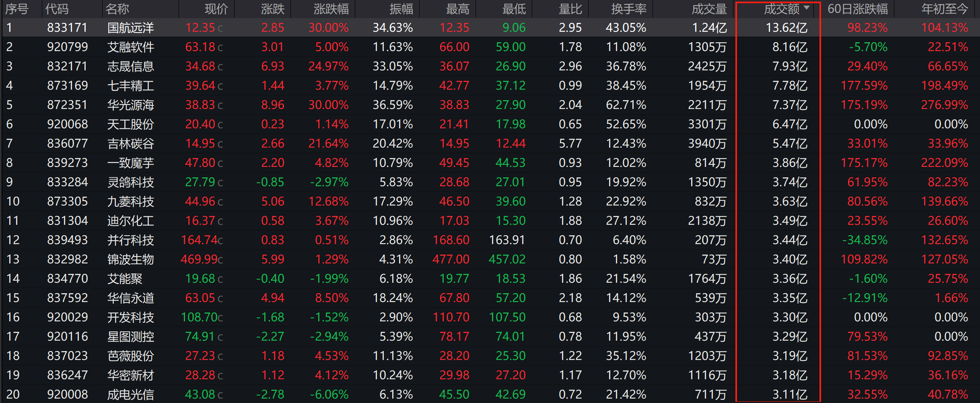
Task: Click turnover value 3.11亿
Action: pyautogui.click(x=790, y=395)
